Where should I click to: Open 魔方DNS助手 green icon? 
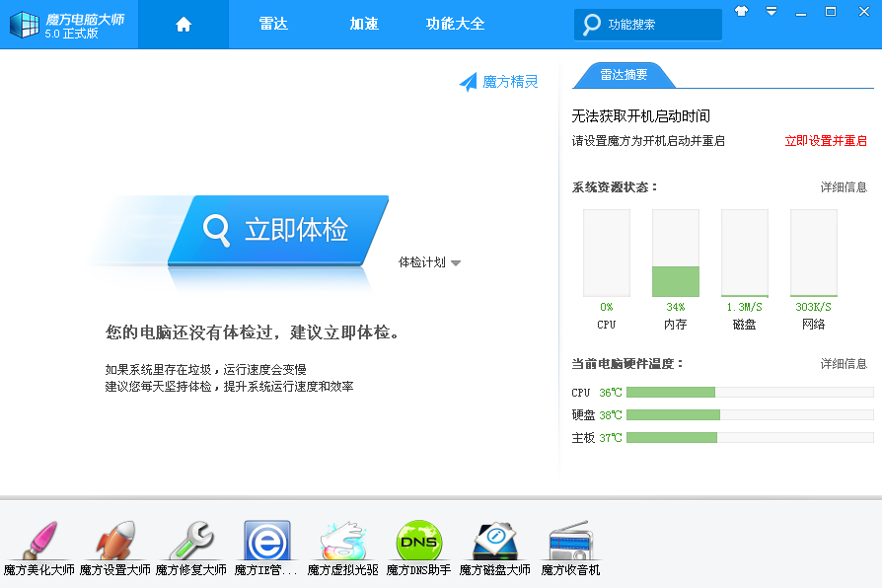tap(418, 542)
